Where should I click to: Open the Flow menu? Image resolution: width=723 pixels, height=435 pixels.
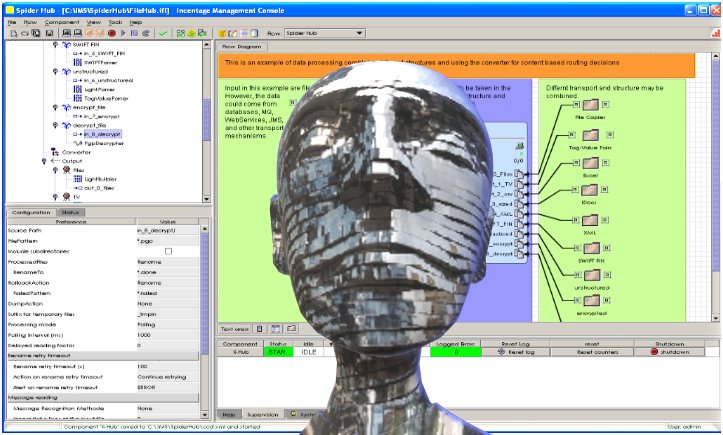(30, 22)
